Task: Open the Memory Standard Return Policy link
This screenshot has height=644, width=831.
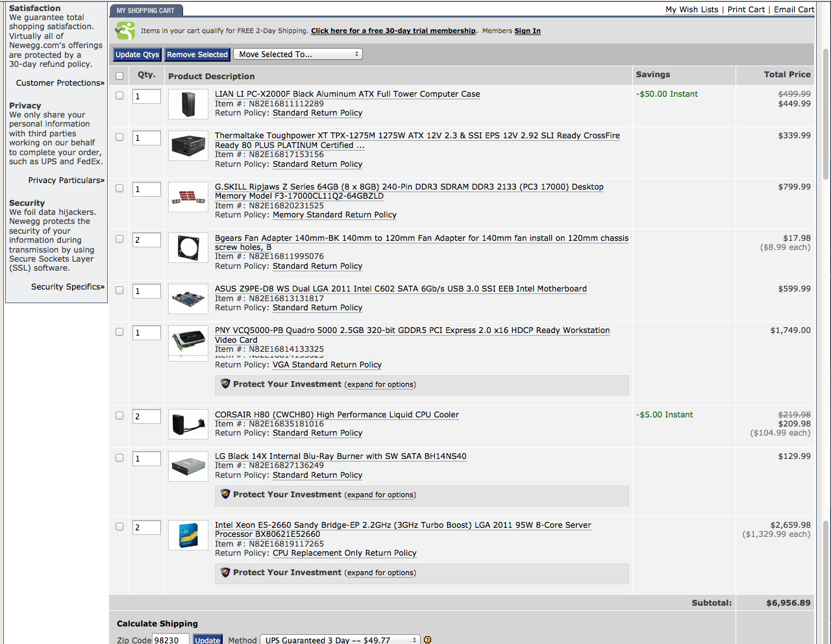Action: coord(334,215)
